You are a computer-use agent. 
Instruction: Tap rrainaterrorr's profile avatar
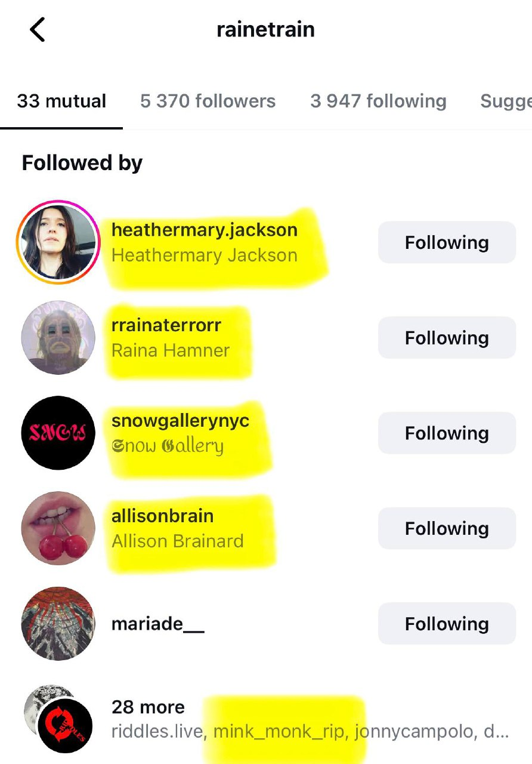coord(58,338)
